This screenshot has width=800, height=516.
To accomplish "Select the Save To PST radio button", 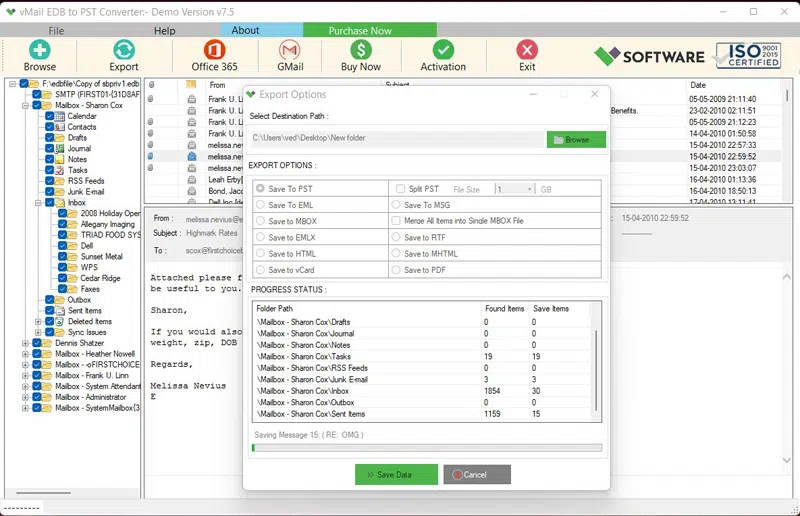I will pos(261,188).
